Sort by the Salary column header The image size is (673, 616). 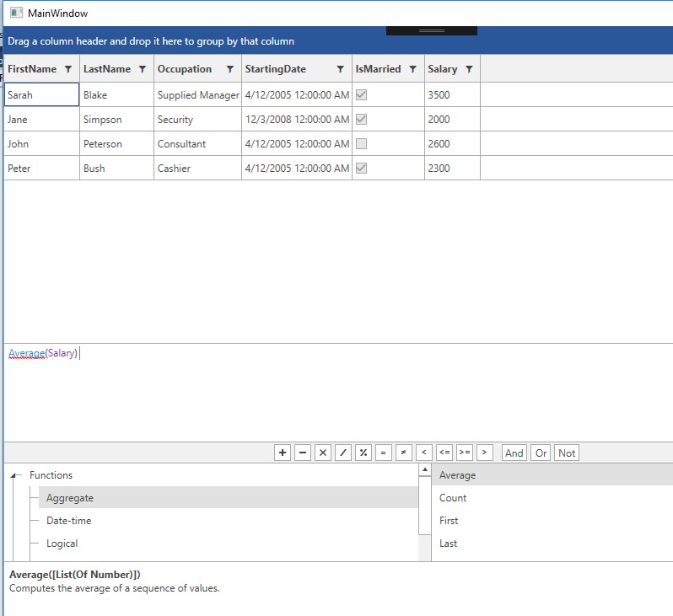click(443, 69)
